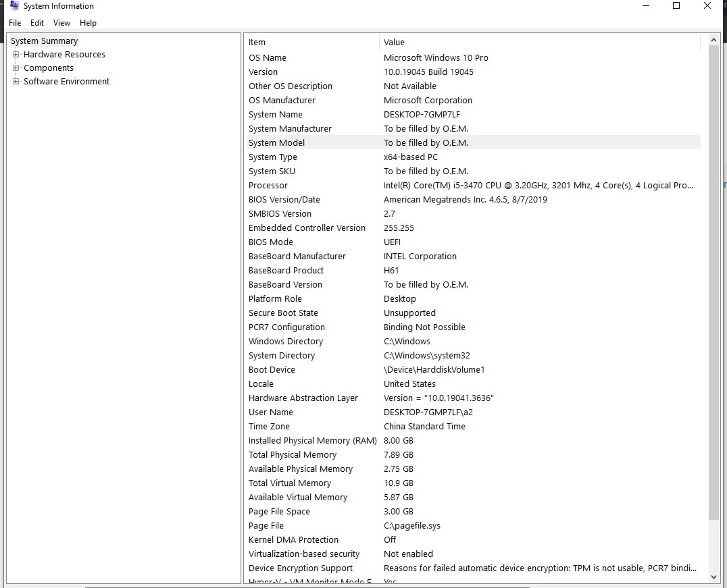Click the Virtualization-based security row
Screen dimensions: 727x588
(472, 554)
